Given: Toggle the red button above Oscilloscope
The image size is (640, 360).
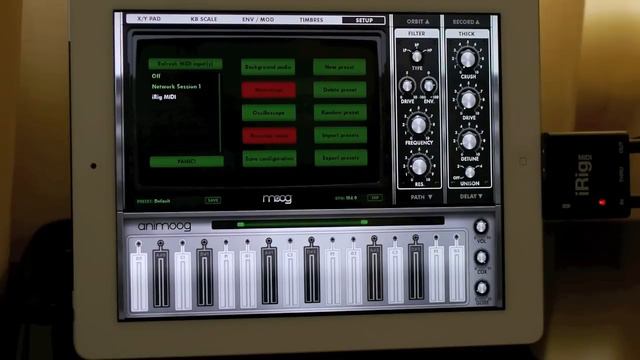Looking at the screenshot, I should point(269,90).
